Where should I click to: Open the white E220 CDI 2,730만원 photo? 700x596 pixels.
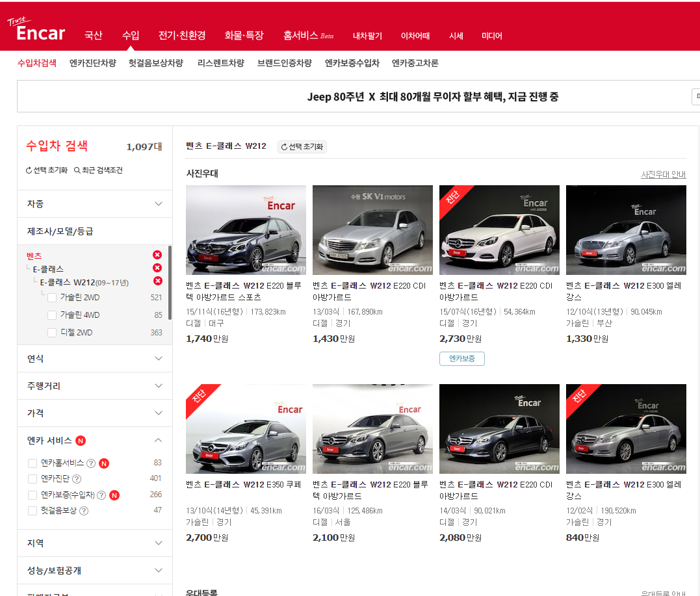click(x=500, y=230)
